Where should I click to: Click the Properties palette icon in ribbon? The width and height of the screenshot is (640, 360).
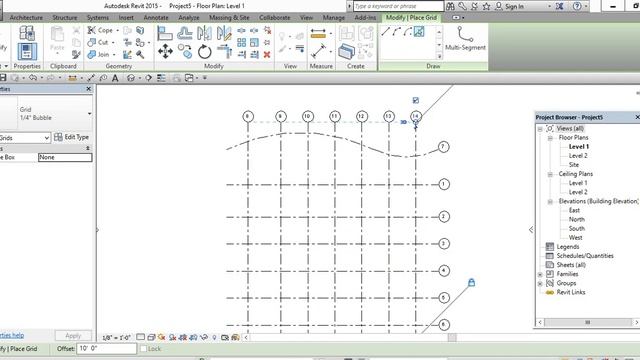tap(27, 52)
